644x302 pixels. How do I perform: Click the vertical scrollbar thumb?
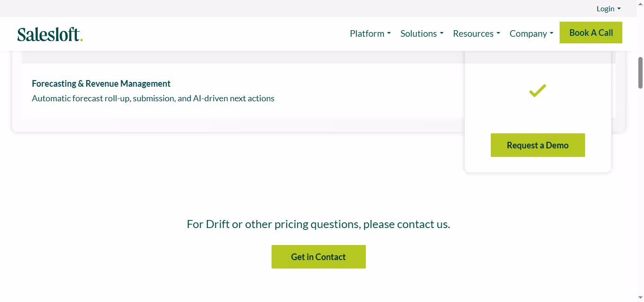[640, 71]
